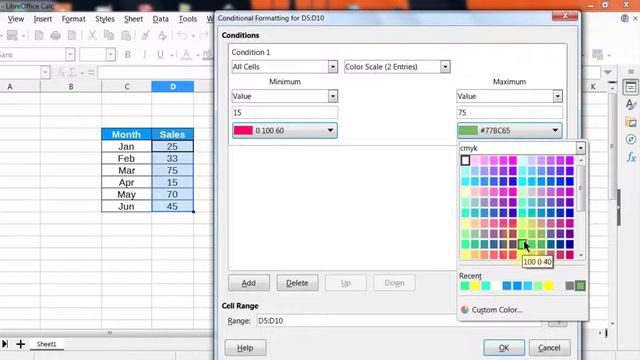
Task: Click the minimum value field containing 15
Action: coord(284,112)
